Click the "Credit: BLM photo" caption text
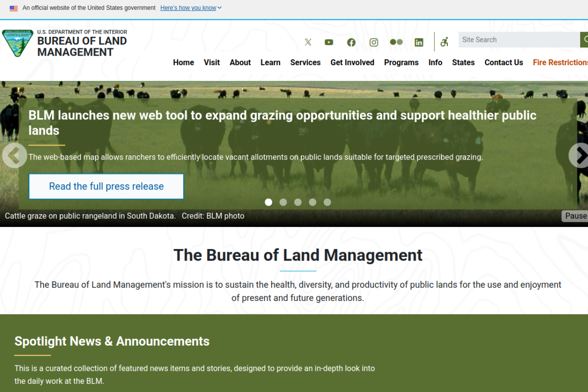 [213, 216]
